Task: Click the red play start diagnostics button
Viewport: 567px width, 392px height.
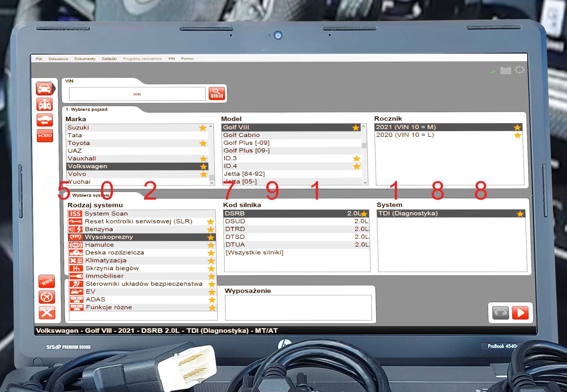Action: [520, 313]
